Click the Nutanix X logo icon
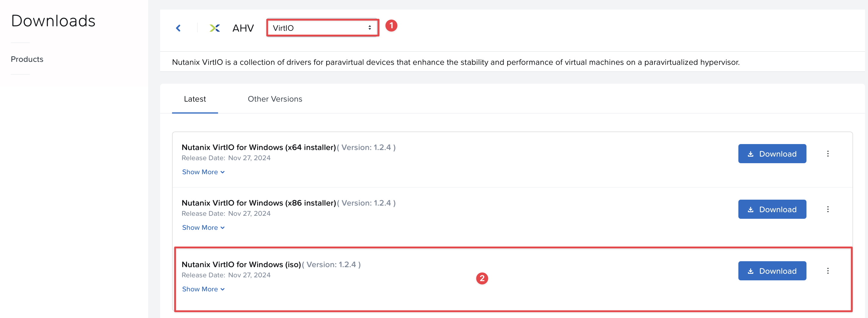The image size is (868, 318). pos(215,28)
